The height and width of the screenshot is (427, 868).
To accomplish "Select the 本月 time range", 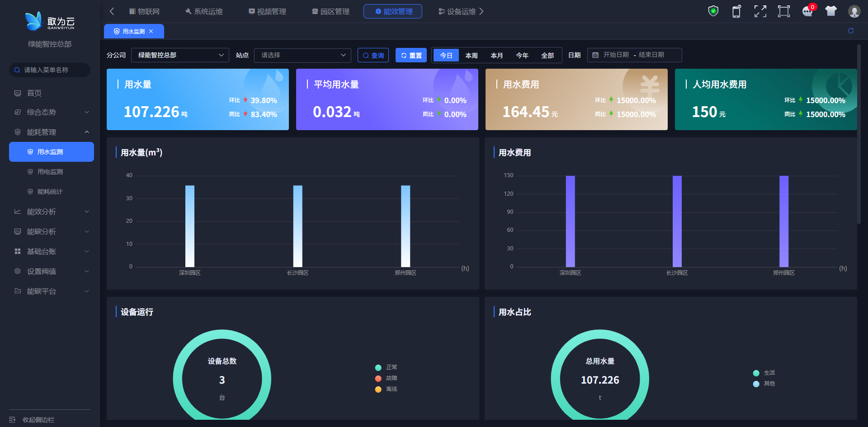I will pyautogui.click(x=497, y=55).
